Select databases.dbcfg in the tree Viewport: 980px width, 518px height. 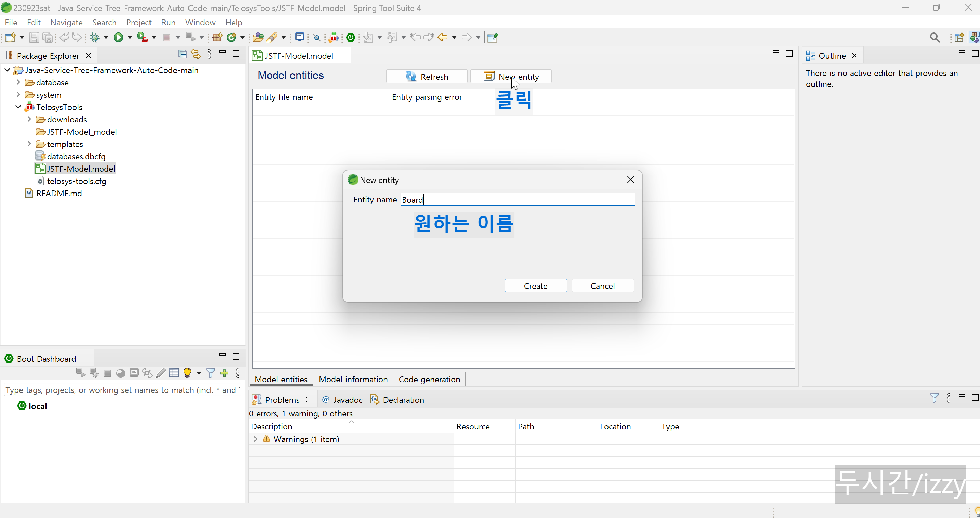click(x=70, y=156)
